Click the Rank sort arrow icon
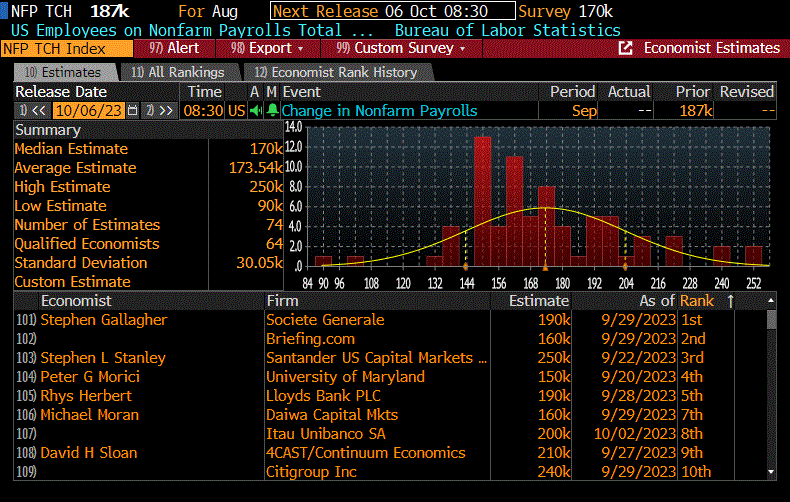The width and height of the screenshot is (790, 502). pos(731,301)
